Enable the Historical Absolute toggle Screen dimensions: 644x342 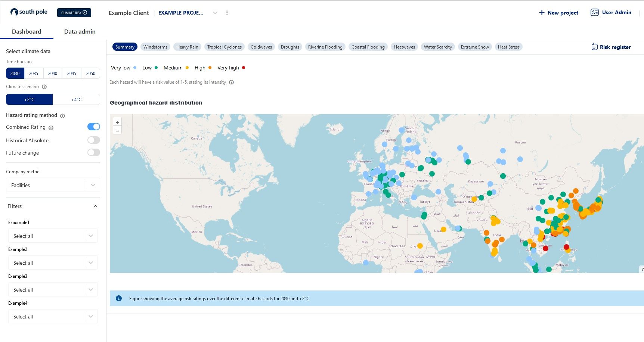[94, 140]
